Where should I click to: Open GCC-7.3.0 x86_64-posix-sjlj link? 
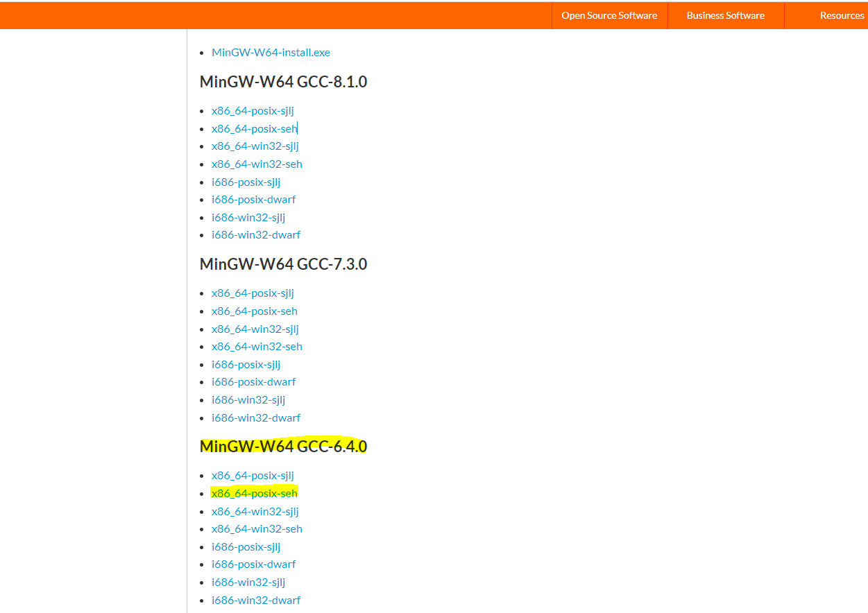click(x=253, y=293)
